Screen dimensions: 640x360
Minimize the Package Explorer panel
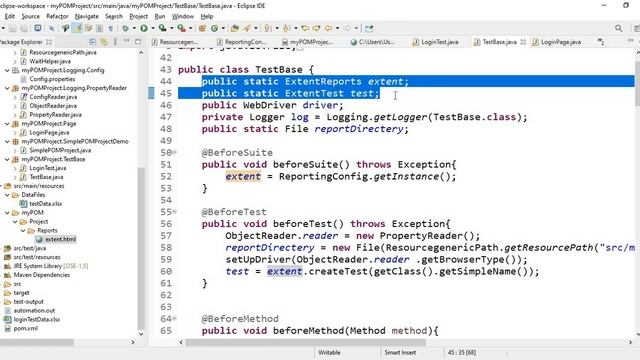pyautogui.click(x=127, y=41)
